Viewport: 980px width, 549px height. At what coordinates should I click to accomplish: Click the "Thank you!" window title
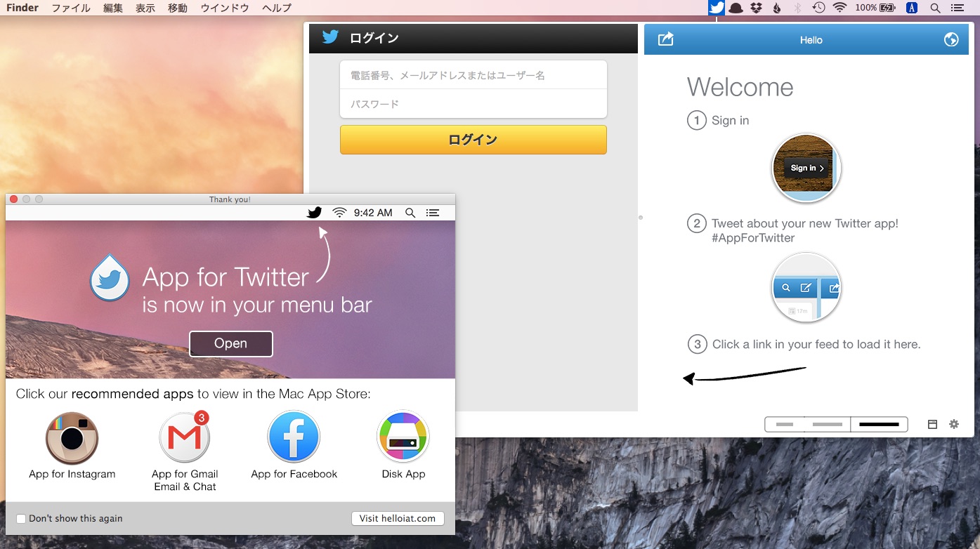click(230, 199)
